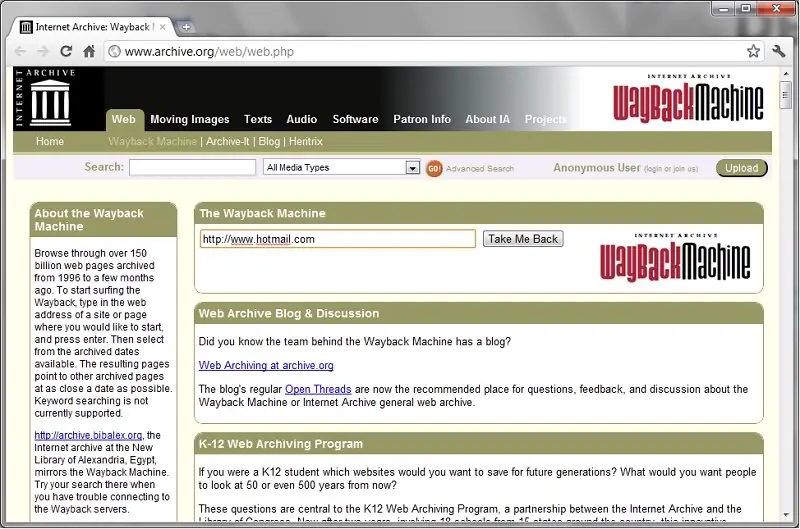Click the site info globe in address bar
The width and height of the screenshot is (800, 529).
(x=115, y=52)
